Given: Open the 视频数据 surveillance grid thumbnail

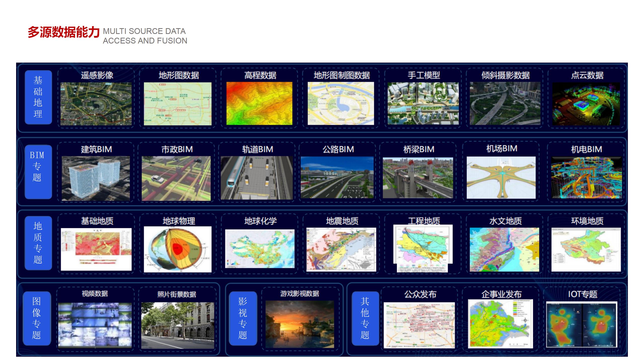Looking at the screenshot, I should point(95,325).
